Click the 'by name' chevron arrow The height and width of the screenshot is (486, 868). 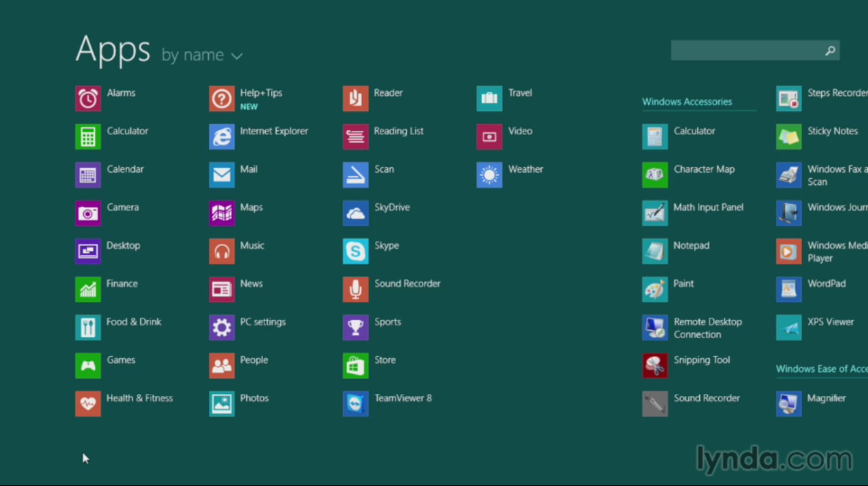coord(237,56)
